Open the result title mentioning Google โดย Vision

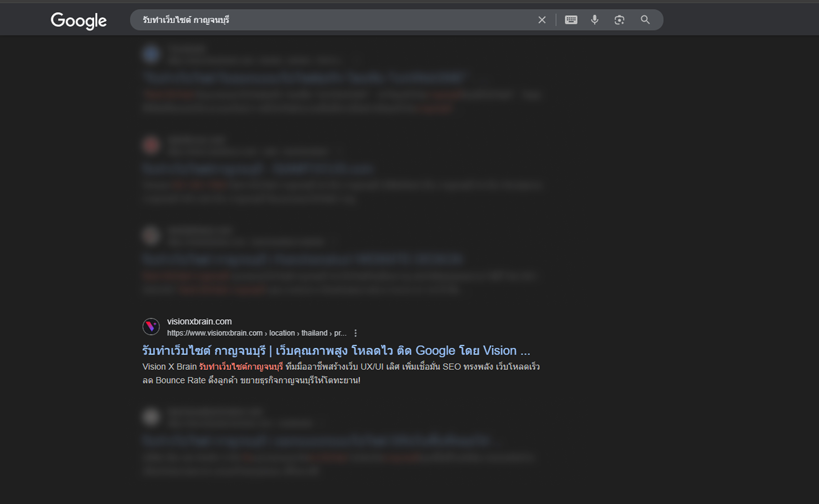click(336, 350)
